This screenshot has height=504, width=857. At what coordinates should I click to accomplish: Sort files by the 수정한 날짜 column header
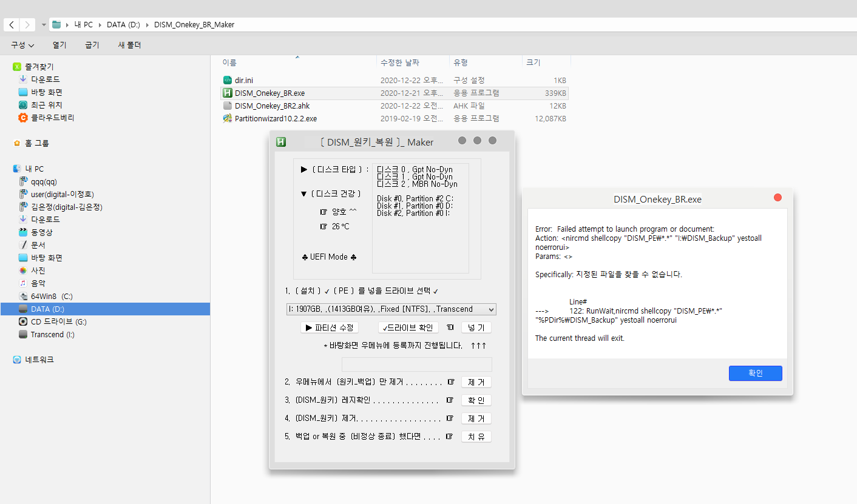(399, 62)
